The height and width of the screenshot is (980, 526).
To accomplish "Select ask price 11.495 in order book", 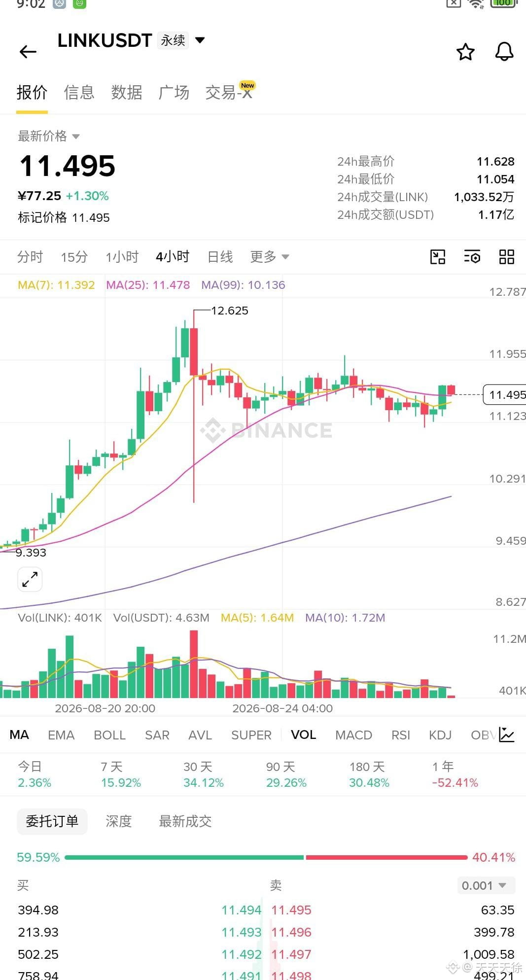I will [x=291, y=910].
